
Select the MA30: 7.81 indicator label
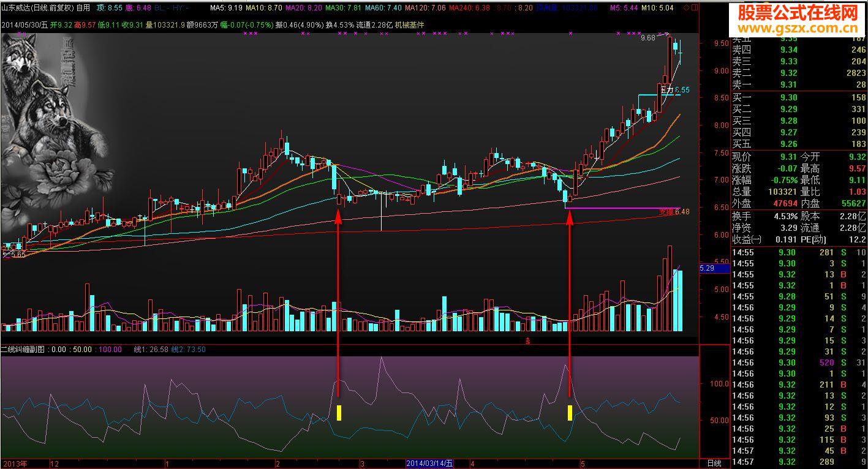click(343, 9)
